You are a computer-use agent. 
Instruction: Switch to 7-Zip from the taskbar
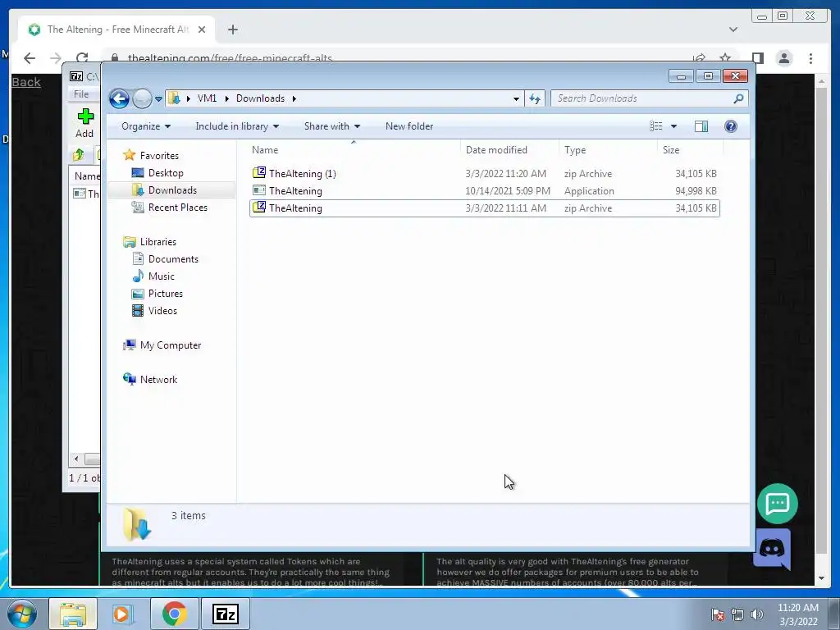coord(225,614)
